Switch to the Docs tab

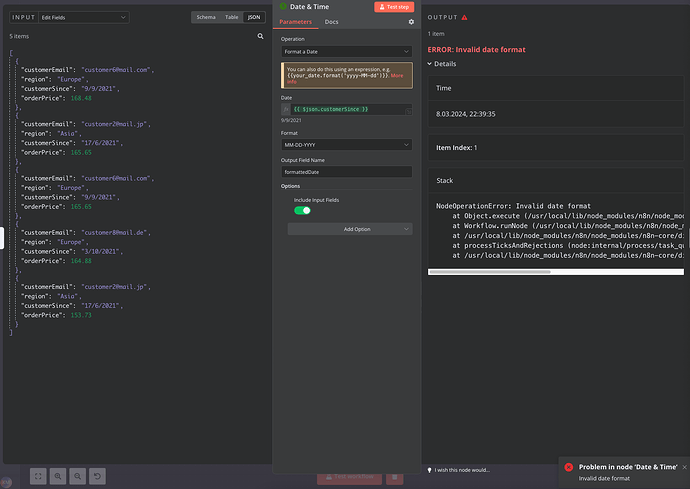[331, 22]
